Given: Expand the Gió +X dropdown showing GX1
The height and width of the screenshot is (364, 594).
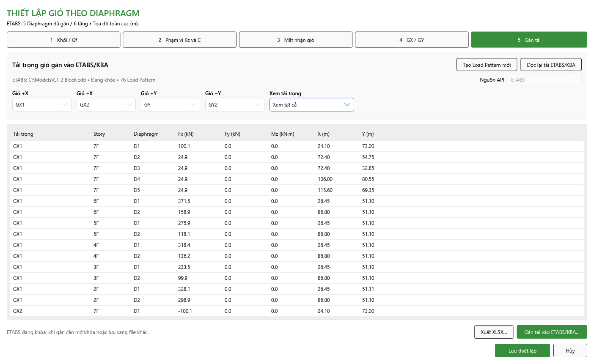Looking at the screenshot, I should tap(42, 104).
